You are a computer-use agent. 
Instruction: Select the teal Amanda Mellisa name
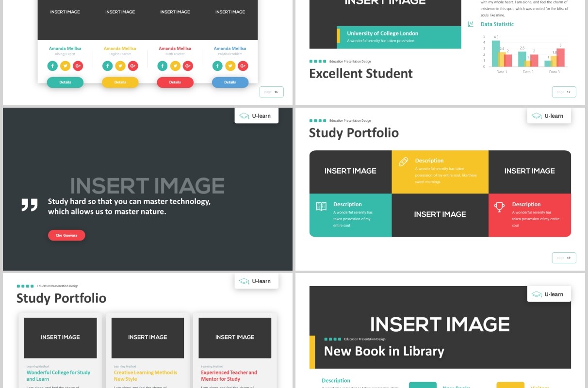tap(65, 48)
